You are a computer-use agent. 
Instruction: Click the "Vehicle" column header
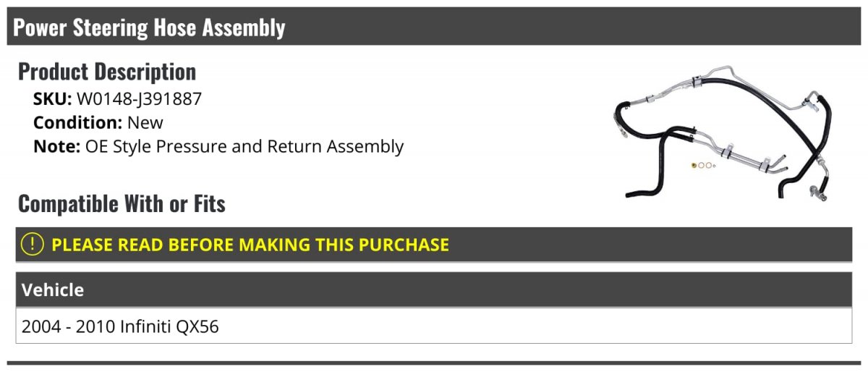tap(53, 290)
